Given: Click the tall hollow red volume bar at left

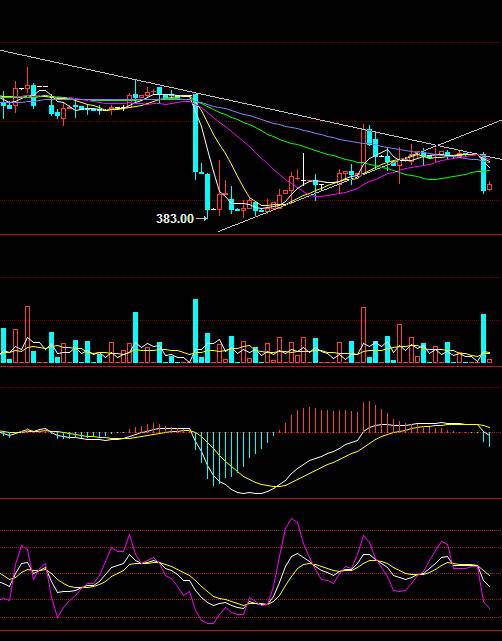Looking at the screenshot, I should point(27,334).
